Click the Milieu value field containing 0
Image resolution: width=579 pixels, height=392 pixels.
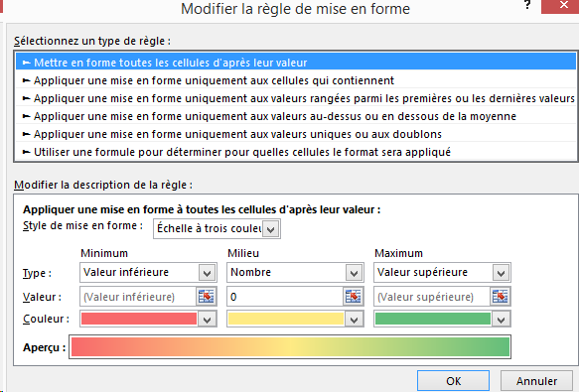click(285, 297)
